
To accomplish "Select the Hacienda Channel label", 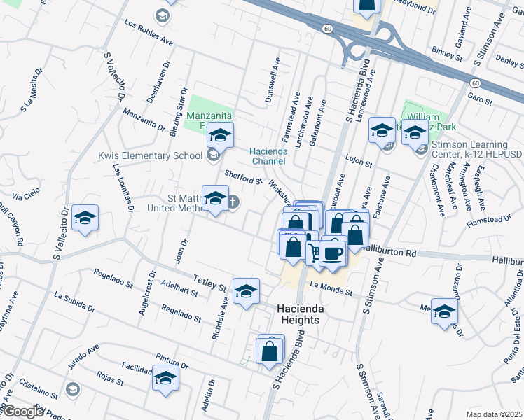I will [x=268, y=156].
